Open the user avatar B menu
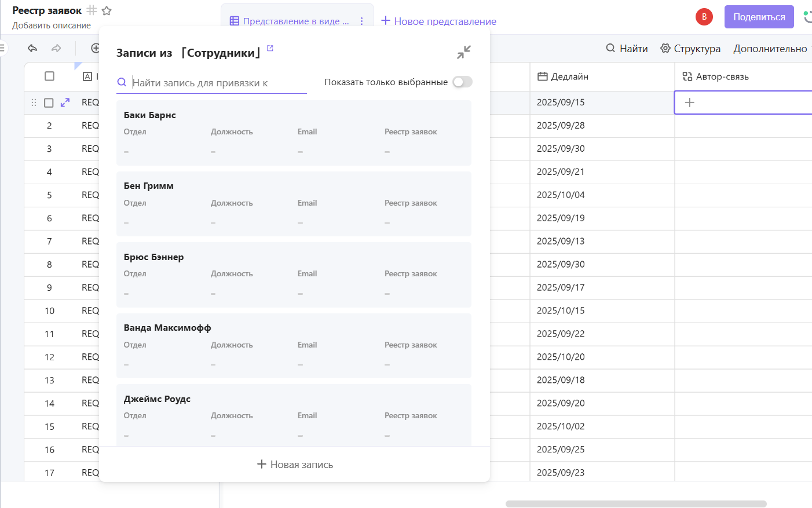This screenshot has width=812, height=508. (704, 17)
